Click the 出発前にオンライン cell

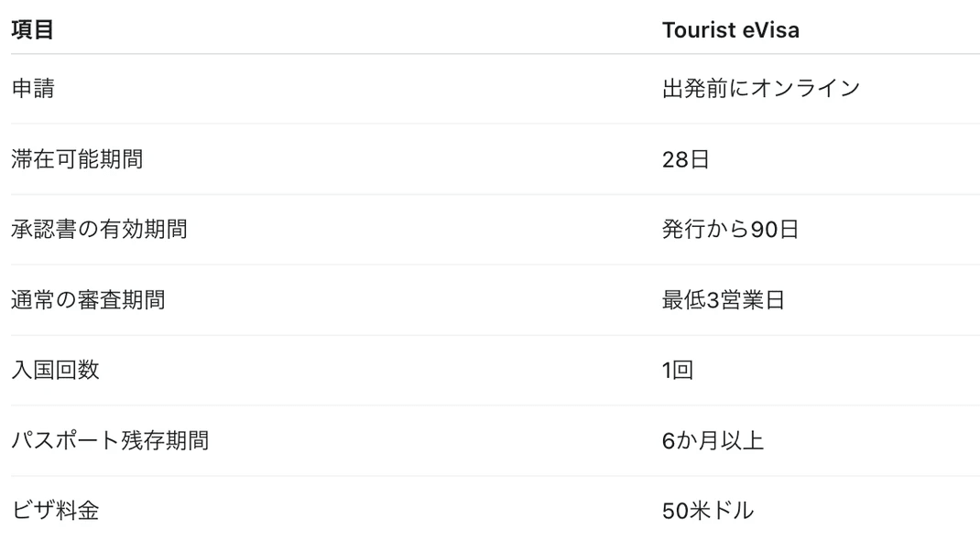click(760, 88)
